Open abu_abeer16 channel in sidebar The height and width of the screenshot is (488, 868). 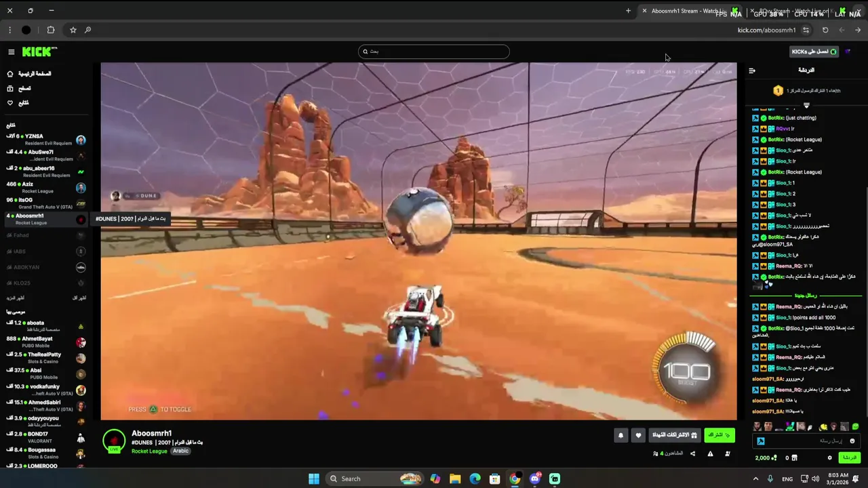46,171
